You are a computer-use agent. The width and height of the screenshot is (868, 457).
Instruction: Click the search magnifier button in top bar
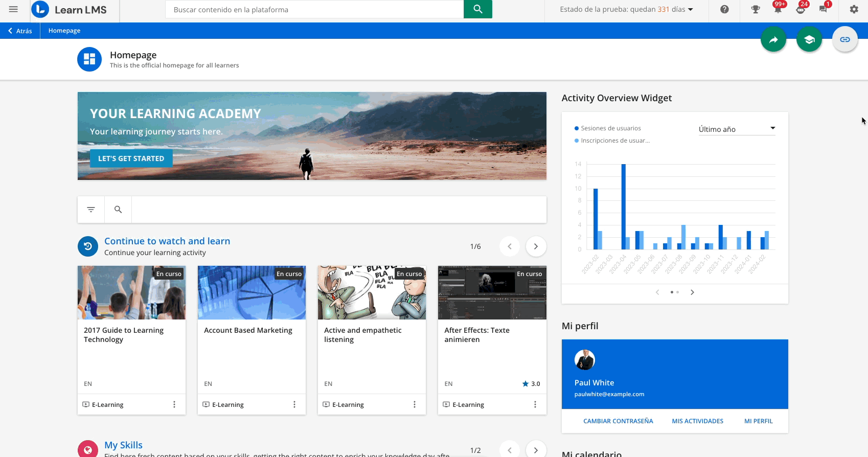477,9
